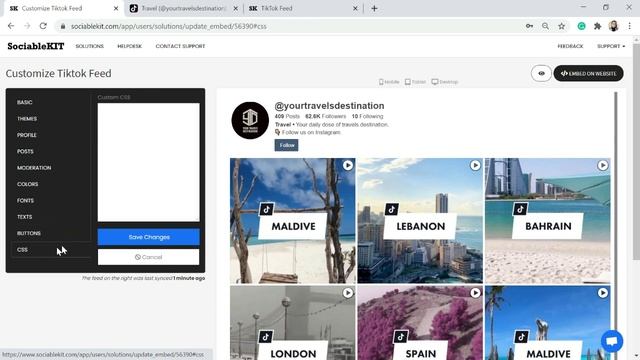Expand the Support dropdown menu

pos(611,46)
